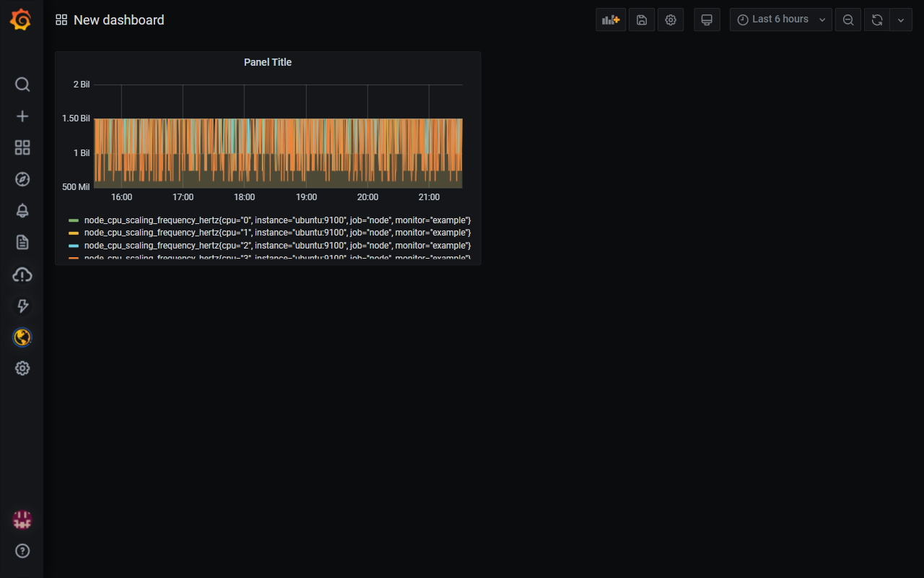The width and height of the screenshot is (924, 578).
Task: Click the New dashboard title
Action: (119, 20)
